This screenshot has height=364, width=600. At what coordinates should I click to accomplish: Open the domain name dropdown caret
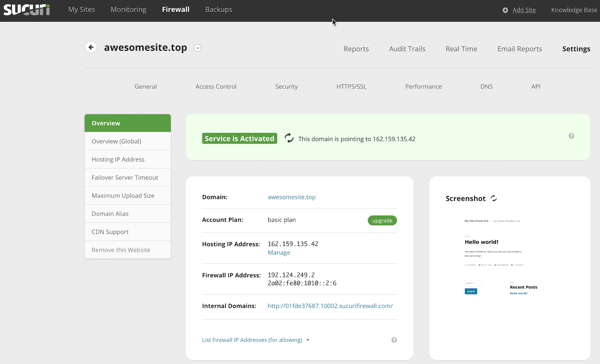click(198, 48)
